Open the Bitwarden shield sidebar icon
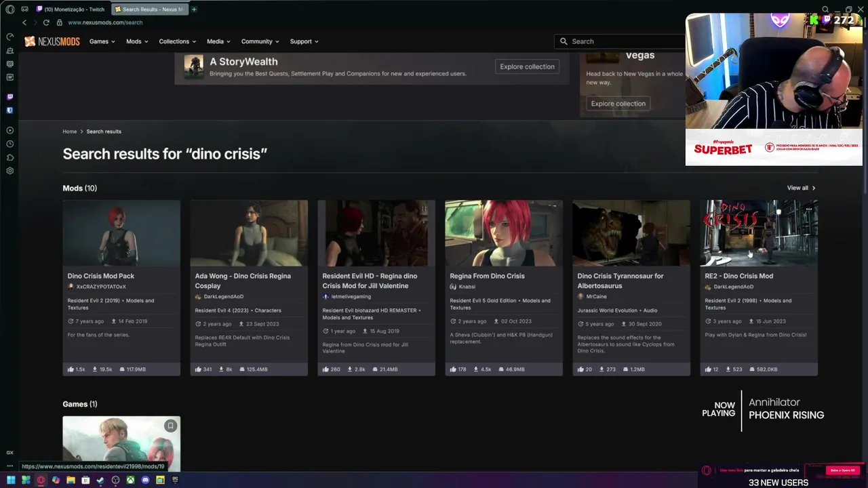Screen dimensions: 868x488 pos(9,110)
